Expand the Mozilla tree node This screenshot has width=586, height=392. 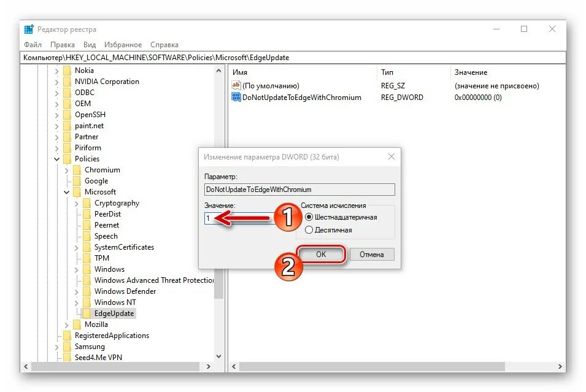[66, 325]
